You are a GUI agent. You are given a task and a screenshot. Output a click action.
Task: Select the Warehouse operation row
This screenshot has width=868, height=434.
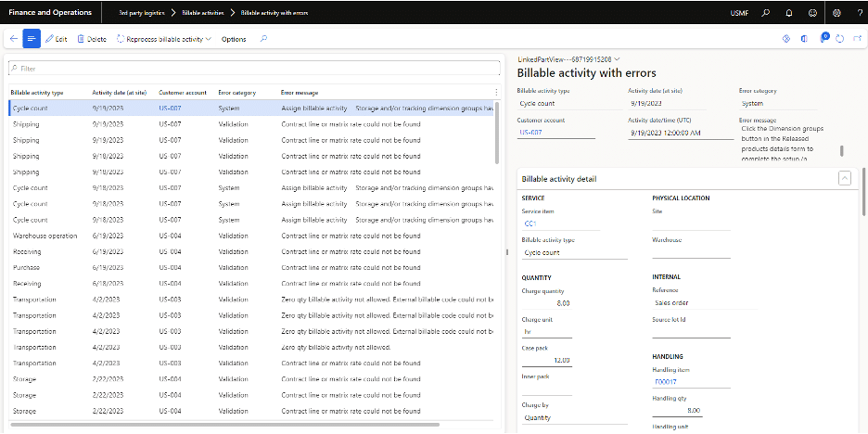252,236
